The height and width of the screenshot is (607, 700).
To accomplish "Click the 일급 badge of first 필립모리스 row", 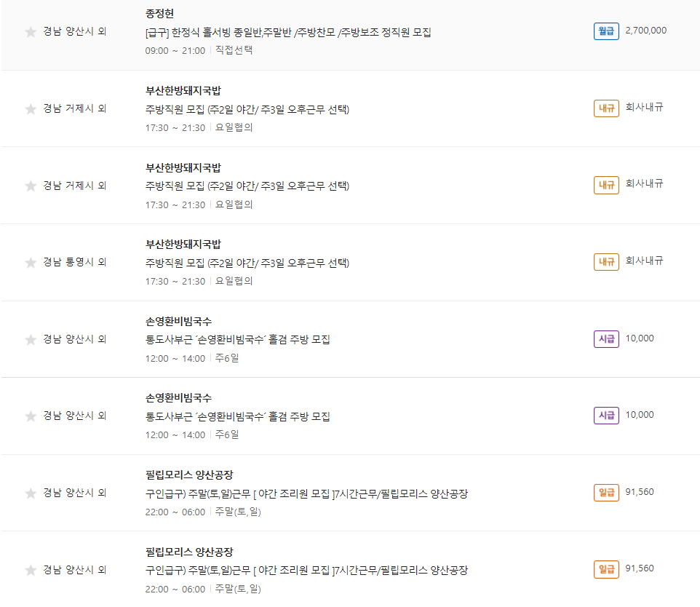I will point(606,493).
